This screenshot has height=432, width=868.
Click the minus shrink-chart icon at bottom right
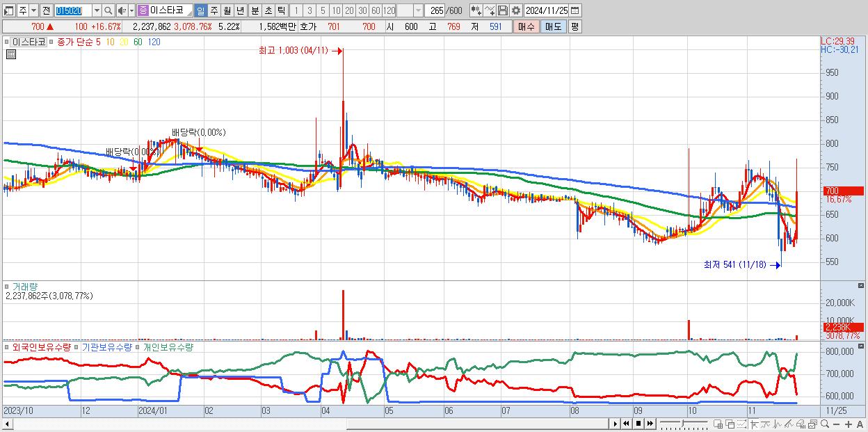(x=837, y=424)
